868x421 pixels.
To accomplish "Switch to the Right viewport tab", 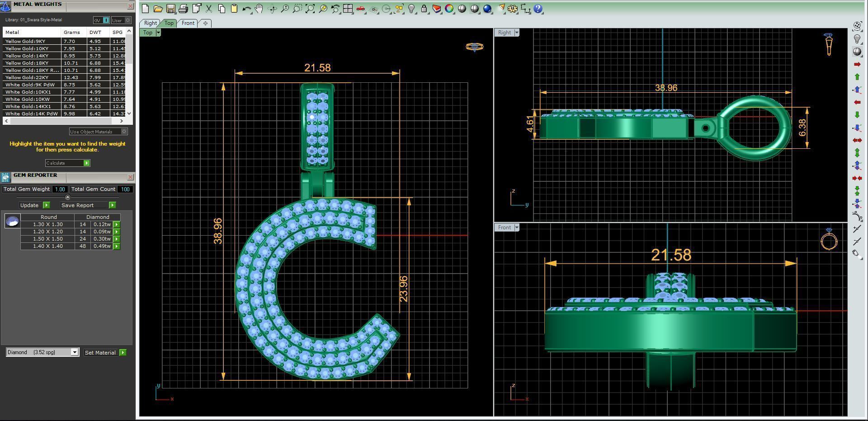I will pyautogui.click(x=151, y=23).
